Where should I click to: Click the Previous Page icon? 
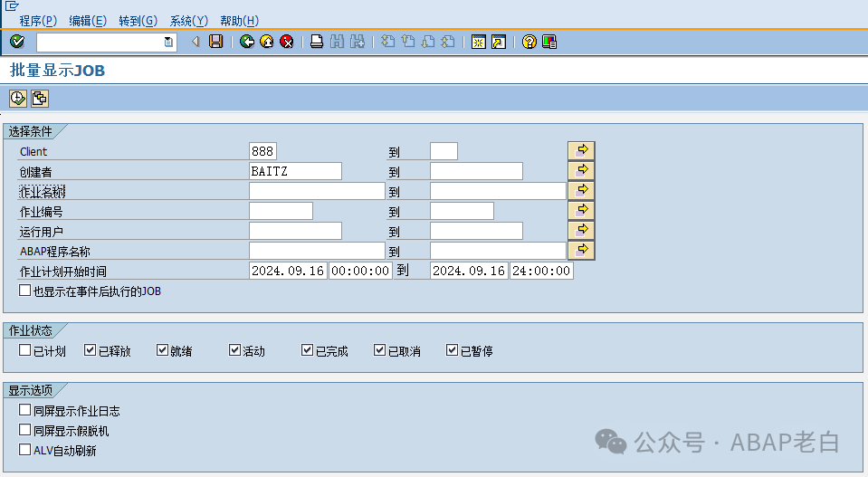coord(408,42)
